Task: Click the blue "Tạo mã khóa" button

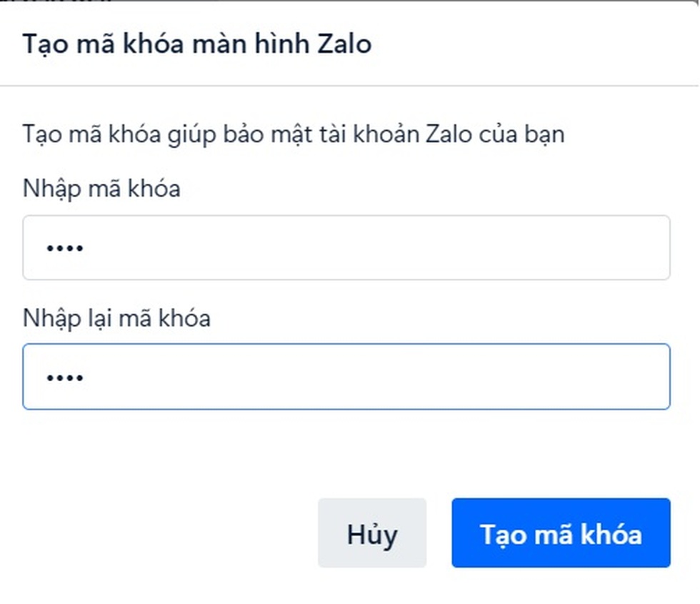Action: pos(561,533)
